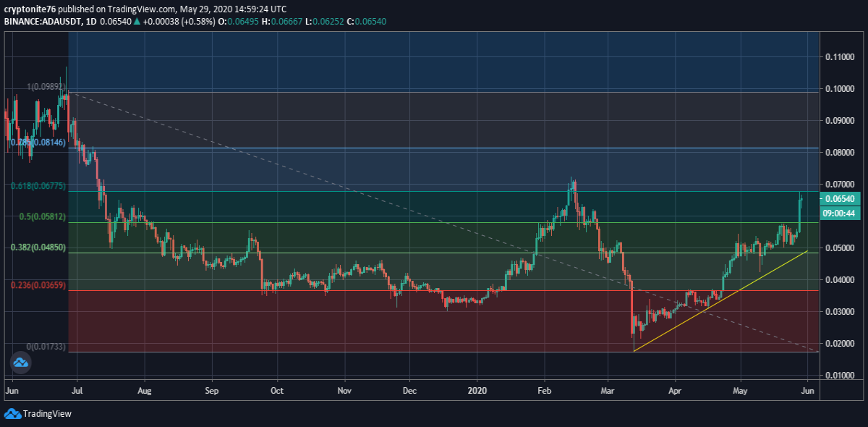Screen dimensions: 868x427
Task: Click the blue cloud icon on chart
Action: (20, 363)
